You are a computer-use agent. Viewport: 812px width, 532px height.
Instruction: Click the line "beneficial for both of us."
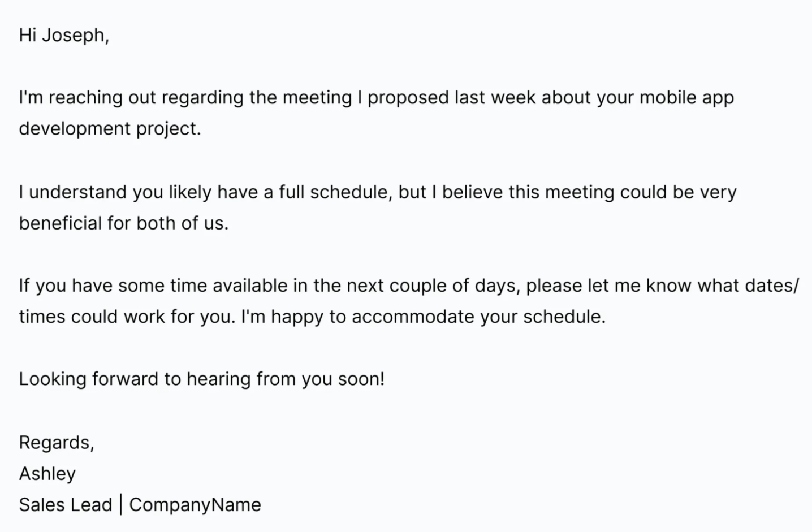pyautogui.click(x=124, y=223)
